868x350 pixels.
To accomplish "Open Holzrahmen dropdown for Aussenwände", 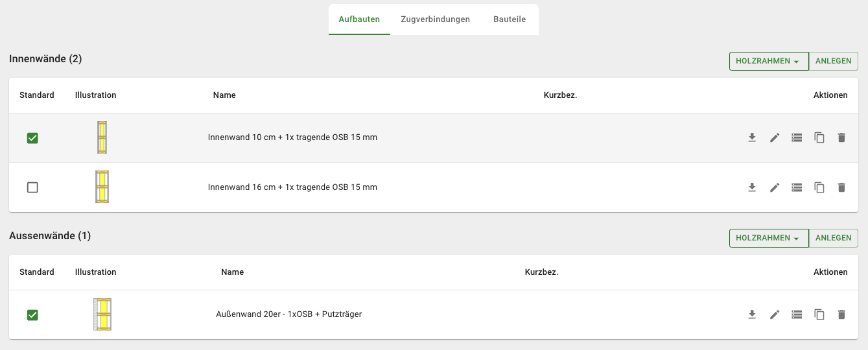I will [x=768, y=238].
